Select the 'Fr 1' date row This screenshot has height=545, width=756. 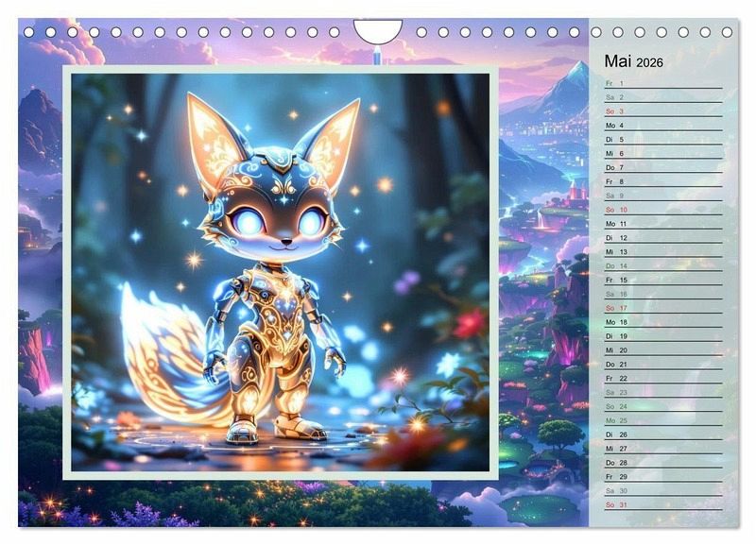663,83
